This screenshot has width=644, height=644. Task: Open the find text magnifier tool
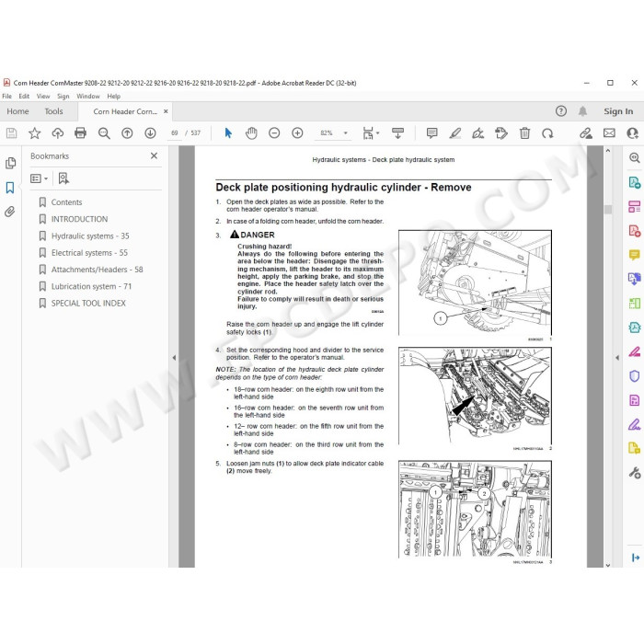point(104,133)
